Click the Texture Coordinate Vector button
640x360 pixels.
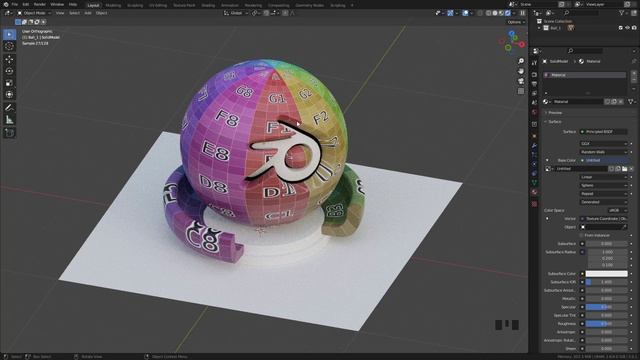603,219
